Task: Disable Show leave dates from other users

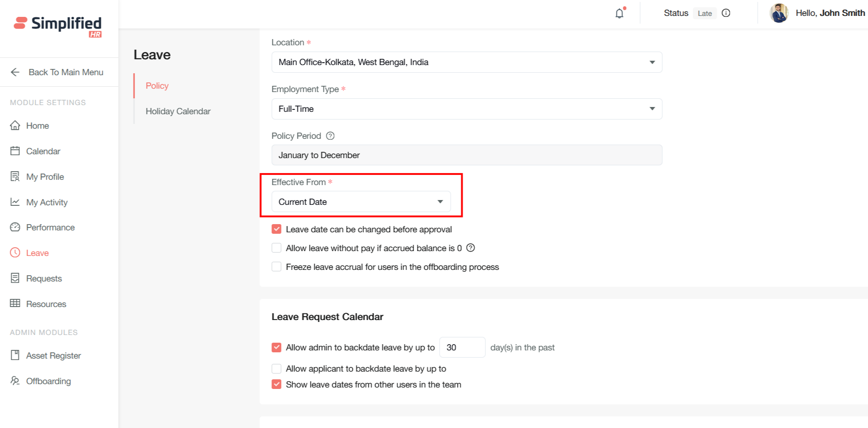Action: (277, 385)
